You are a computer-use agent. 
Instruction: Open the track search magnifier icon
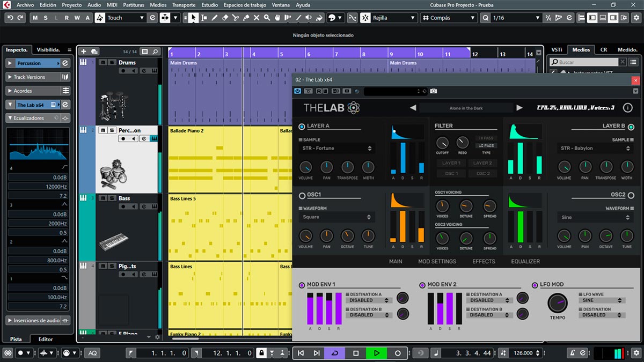click(x=155, y=51)
